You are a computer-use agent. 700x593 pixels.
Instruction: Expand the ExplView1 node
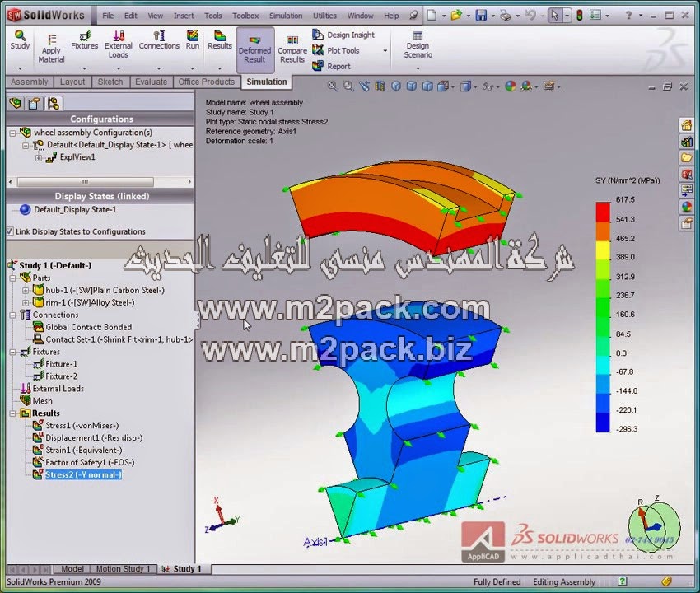[x=39, y=157]
